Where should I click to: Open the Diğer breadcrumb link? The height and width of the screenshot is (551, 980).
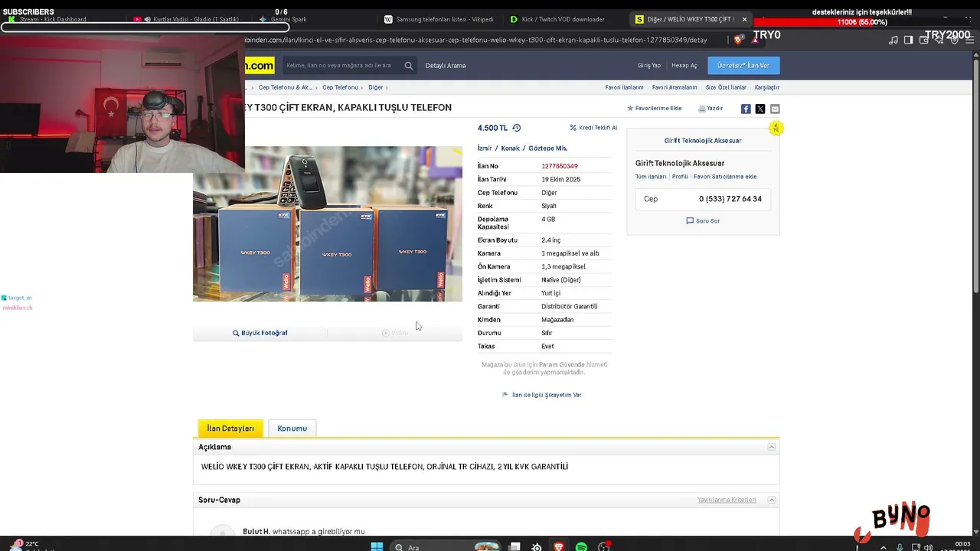tap(375, 87)
